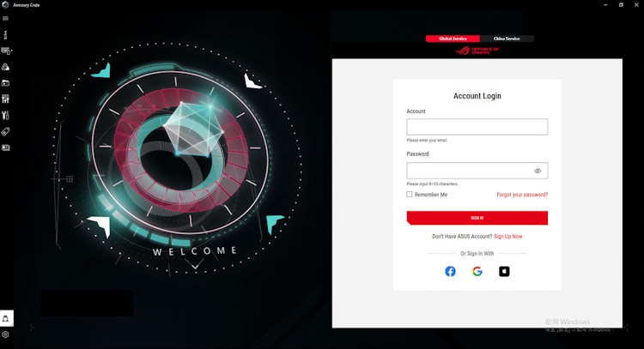644x349 pixels.
Task: Sign in with the Facebook icon
Action: [450, 272]
